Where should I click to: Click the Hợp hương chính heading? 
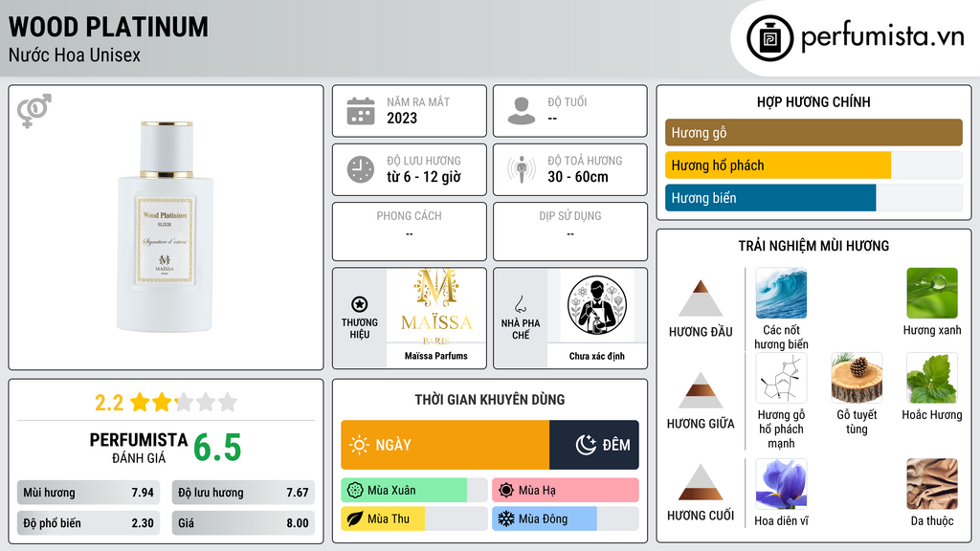pyautogui.click(x=813, y=101)
